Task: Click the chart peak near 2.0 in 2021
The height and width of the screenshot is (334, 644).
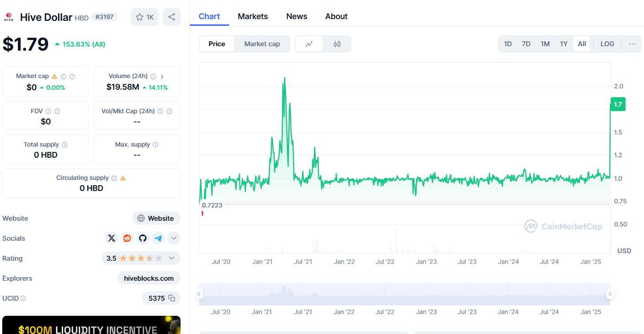Action: click(x=284, y=79)
